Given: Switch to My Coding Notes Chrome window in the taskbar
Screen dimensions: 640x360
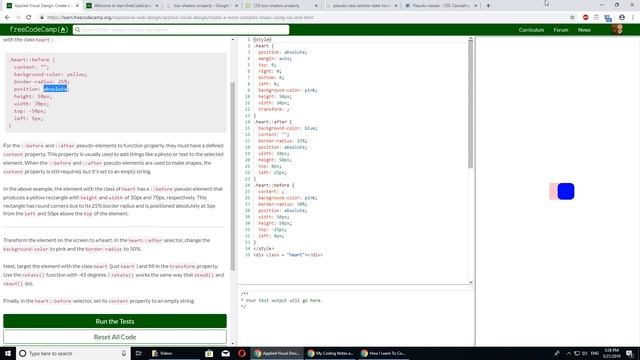Looking at the screenshot, I should click(x=330, y=353).
